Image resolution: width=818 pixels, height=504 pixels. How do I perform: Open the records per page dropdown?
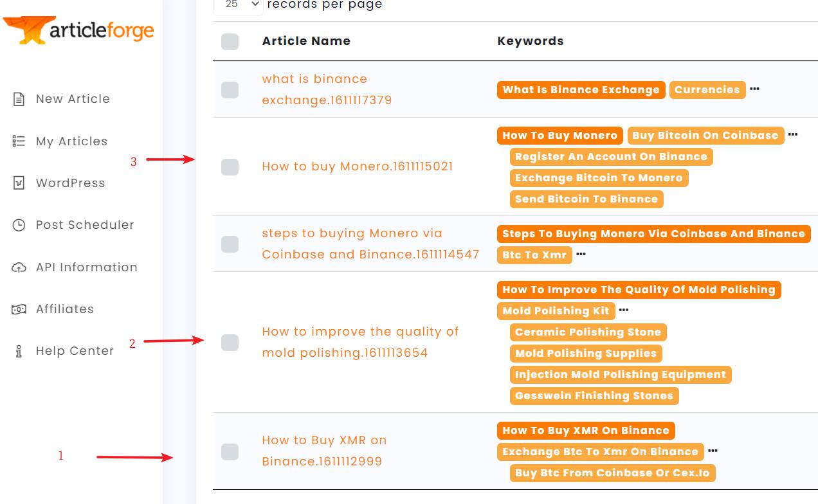pyautogui.click(x=238, y=5)
